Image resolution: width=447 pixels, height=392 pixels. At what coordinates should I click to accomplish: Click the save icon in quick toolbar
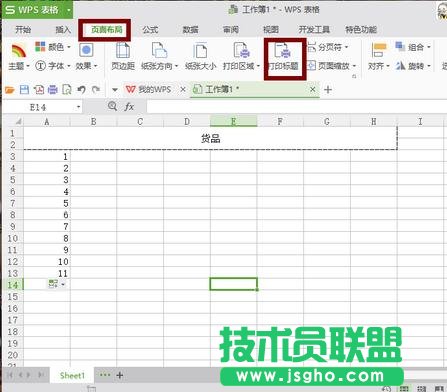[24, 90]
